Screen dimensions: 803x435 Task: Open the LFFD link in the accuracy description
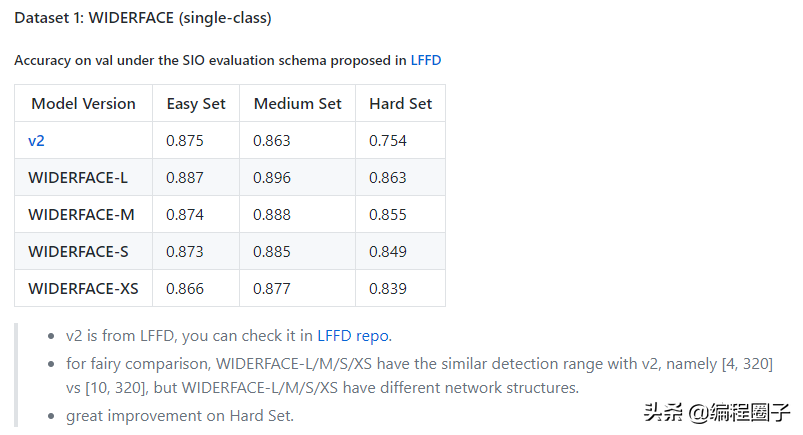click(425, 60)
